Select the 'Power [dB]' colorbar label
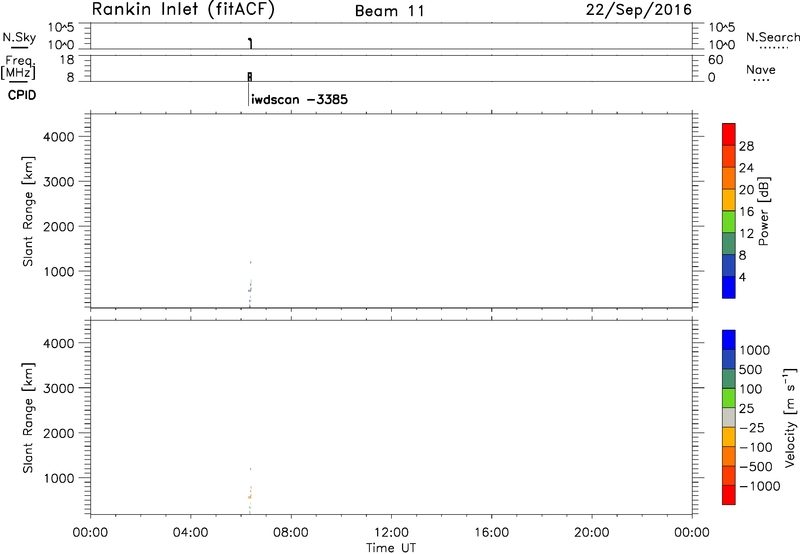Viewport: 800px width, 554px height. pyautogui.click(x=764, y=211)
